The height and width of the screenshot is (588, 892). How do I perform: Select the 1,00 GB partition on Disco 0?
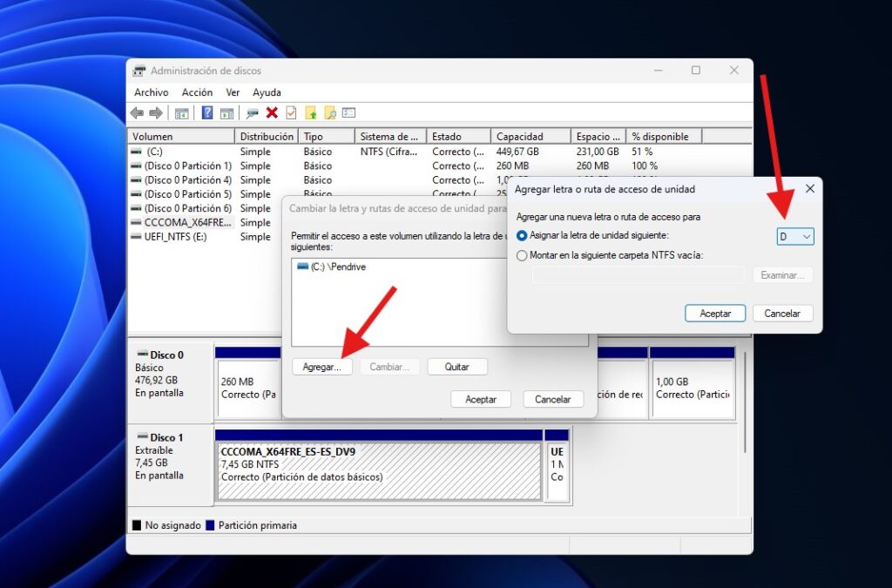click(x=693, y=389)
